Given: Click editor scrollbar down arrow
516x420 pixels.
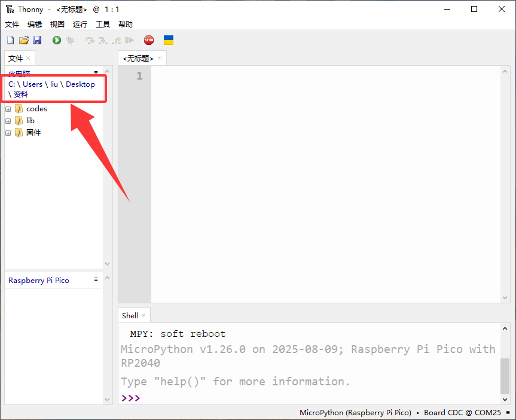Looking at the screenshot, I should pos(505,298).
